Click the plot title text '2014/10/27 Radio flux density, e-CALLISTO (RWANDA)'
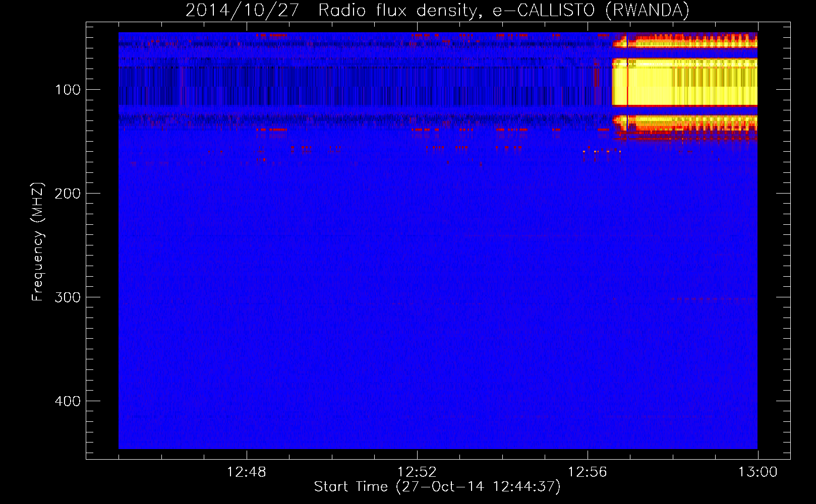 pos(437,10)
